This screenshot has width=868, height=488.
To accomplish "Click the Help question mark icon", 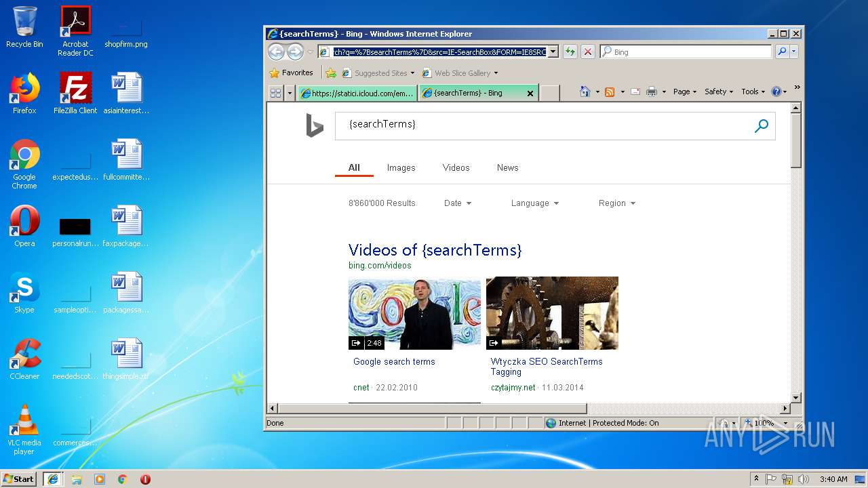I will 776,91.
